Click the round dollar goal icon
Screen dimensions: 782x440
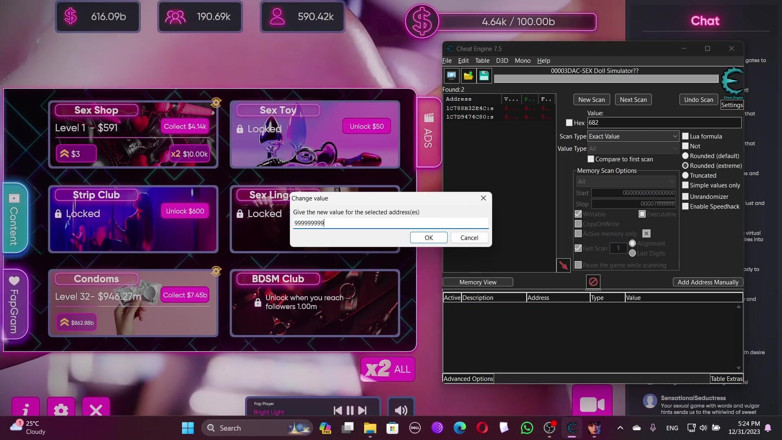click(421, 21)
